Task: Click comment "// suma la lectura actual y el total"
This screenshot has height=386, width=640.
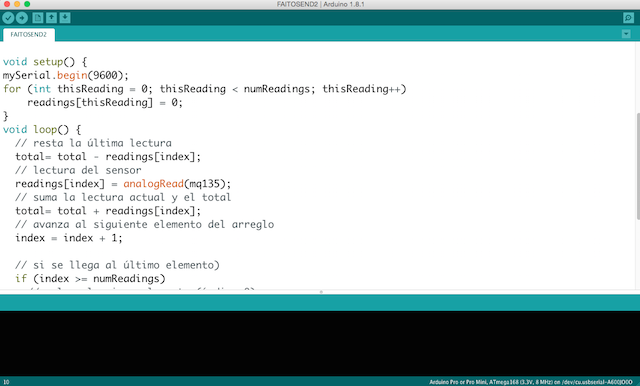Action: click(x=123, y=197)
